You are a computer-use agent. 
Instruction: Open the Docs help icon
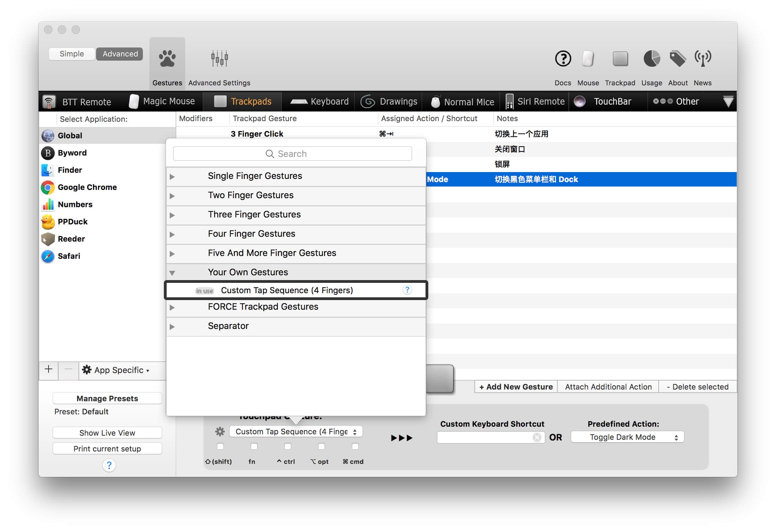pos(563,59)
